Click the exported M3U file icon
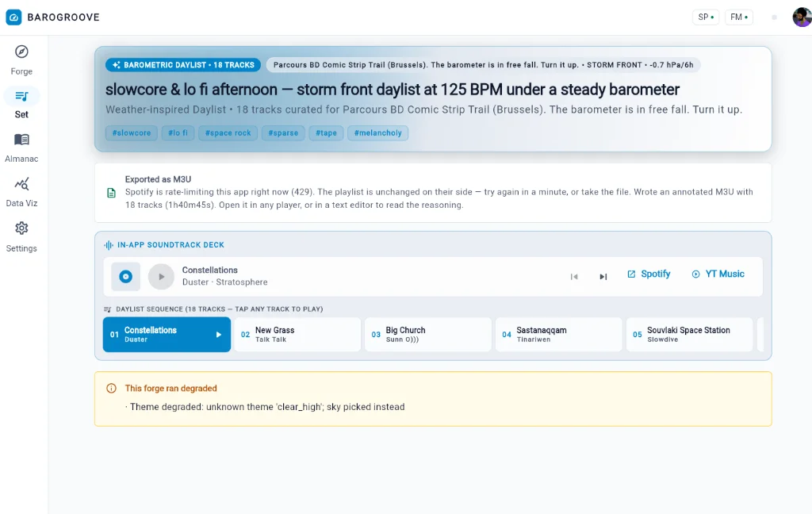 click(111, 193)
